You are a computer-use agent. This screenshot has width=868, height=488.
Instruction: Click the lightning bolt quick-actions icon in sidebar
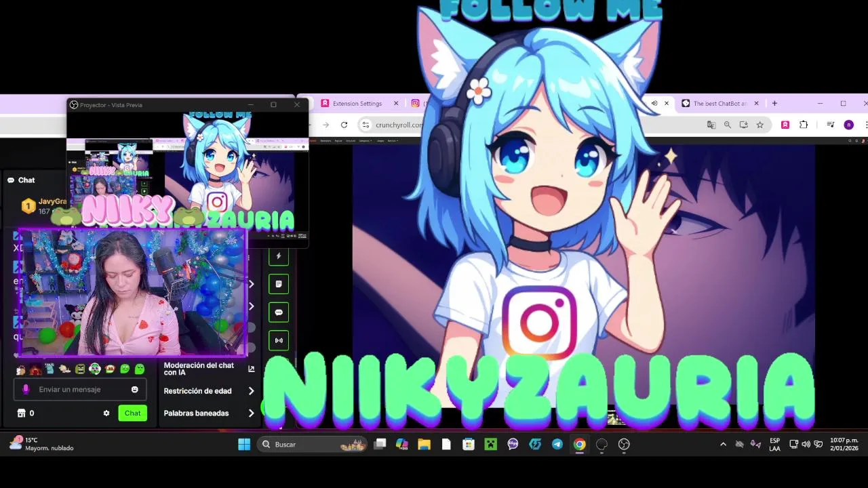pos(278,256)
